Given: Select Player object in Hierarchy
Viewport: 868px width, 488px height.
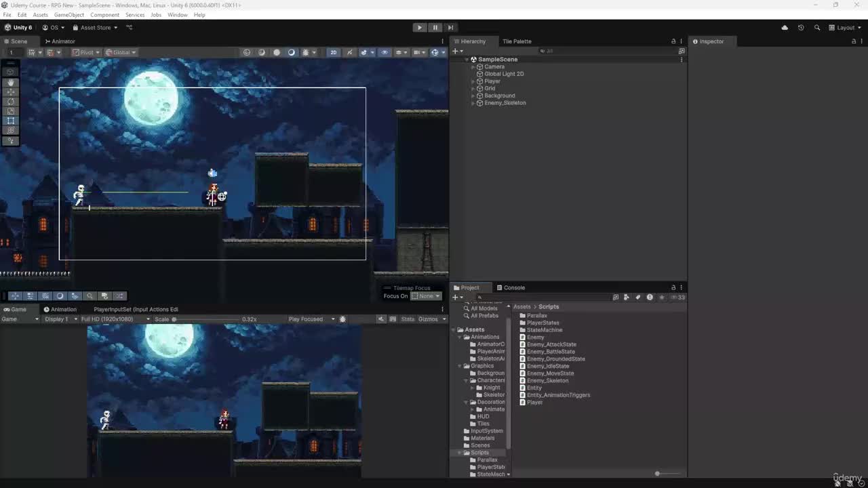Looking at the screenshot, I should (x=492, y=81).
